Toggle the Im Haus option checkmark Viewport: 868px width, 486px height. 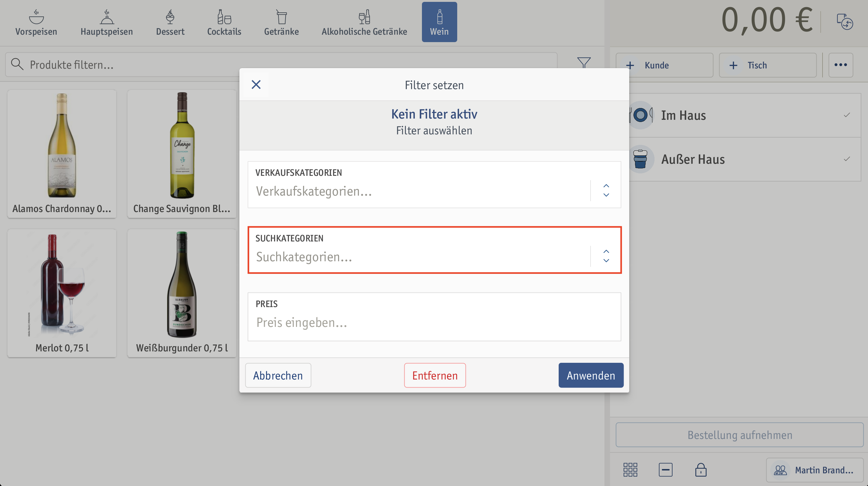pyautogui.click(x=846, y=115)
